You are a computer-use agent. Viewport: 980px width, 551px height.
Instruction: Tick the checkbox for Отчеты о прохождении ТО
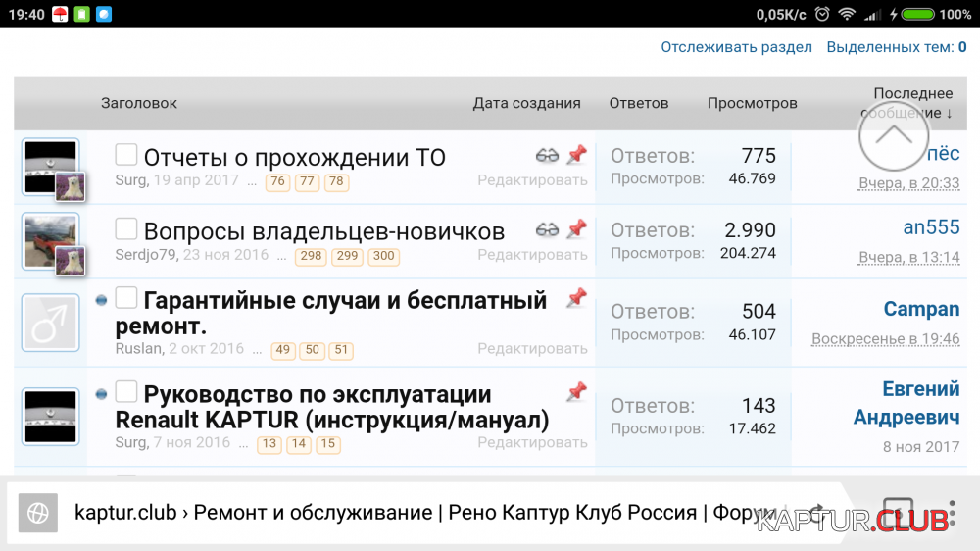pos(126,155)
